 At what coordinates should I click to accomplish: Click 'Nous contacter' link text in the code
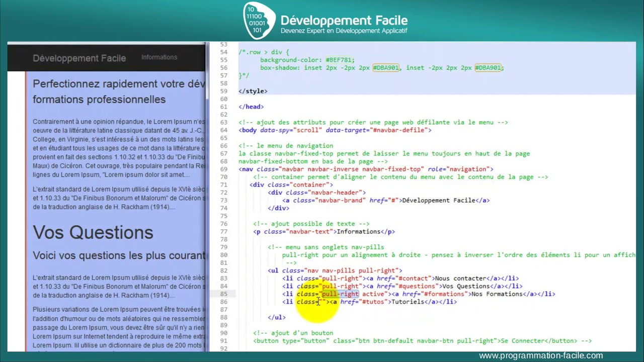(460, 278)
